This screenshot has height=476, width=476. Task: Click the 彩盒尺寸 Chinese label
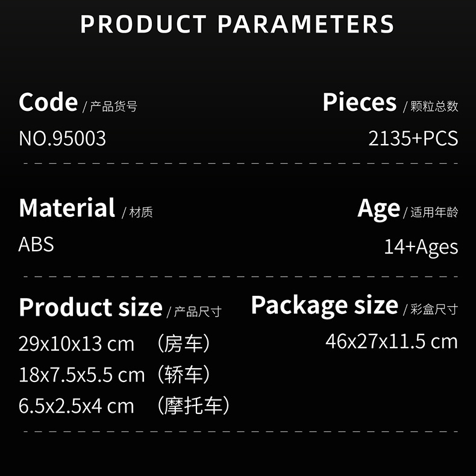(434, 309)
